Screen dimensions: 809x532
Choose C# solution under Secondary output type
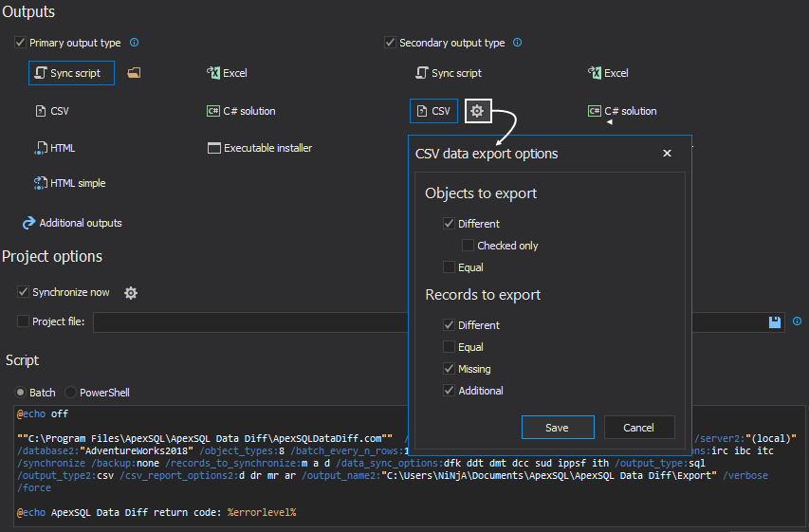coord(622,111)
